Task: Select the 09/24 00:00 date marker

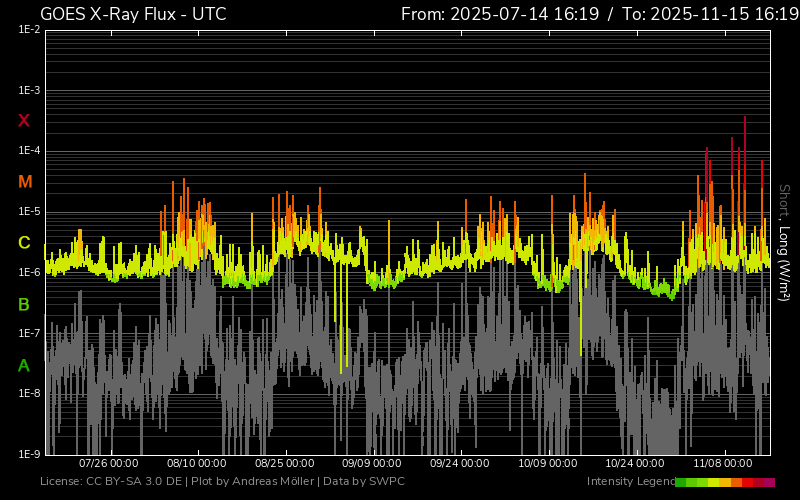Action: (x=460, y=464)
